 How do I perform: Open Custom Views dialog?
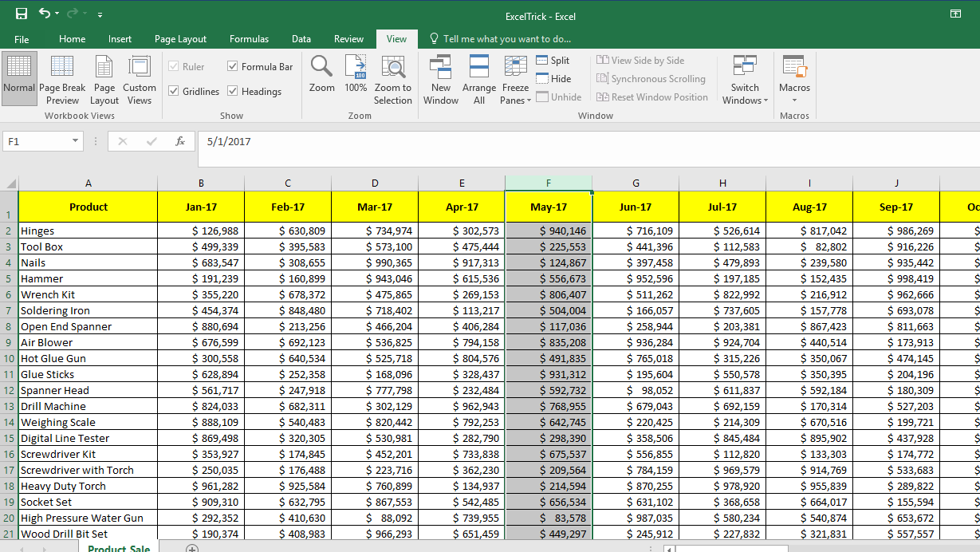click(140, 79)
